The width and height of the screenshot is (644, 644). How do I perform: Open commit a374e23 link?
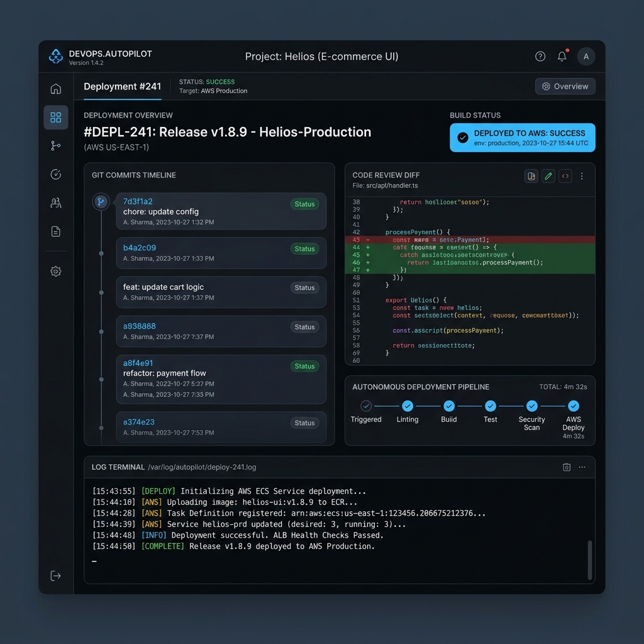click(x=139, y=422)
